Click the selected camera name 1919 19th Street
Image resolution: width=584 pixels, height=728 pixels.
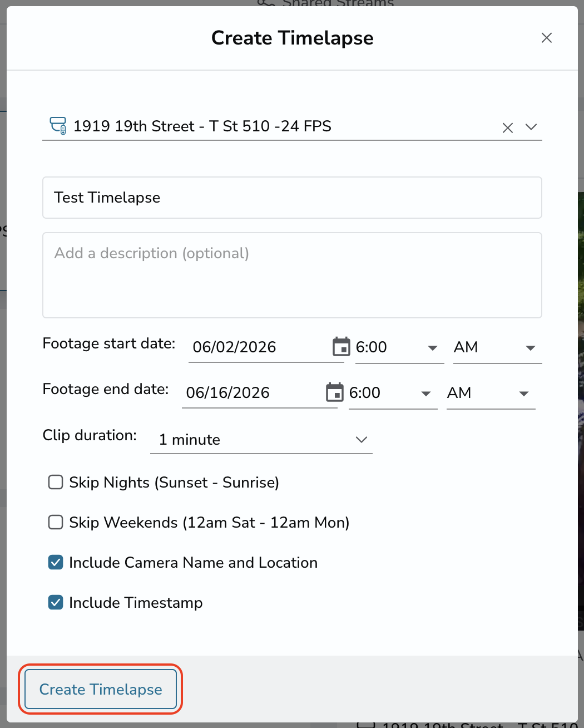(202, 126)
